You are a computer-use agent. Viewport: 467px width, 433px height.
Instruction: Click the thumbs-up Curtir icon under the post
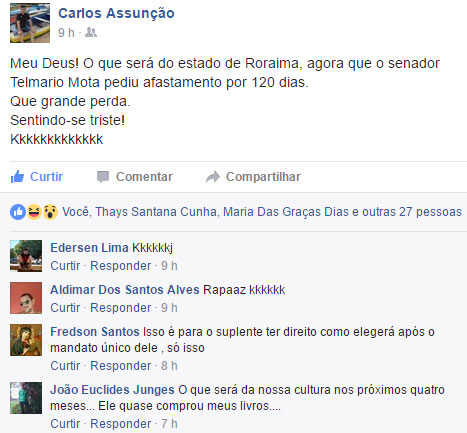click(x=17, y=177)
